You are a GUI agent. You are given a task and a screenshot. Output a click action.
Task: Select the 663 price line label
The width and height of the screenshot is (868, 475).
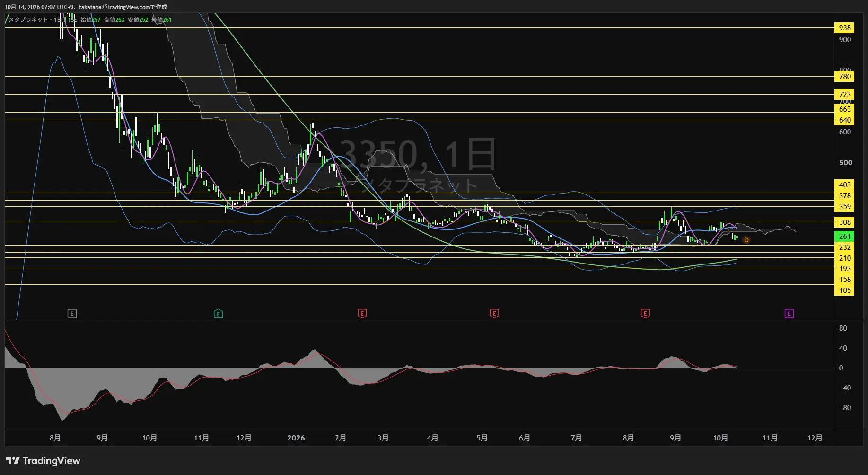click(844, 109)
